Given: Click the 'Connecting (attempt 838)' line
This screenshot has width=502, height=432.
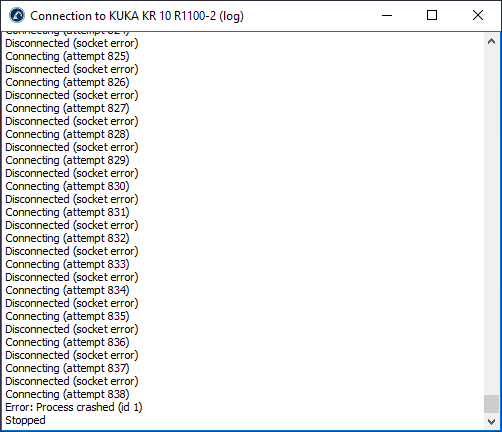Looking at the screenshot, I should pos(67,394).
